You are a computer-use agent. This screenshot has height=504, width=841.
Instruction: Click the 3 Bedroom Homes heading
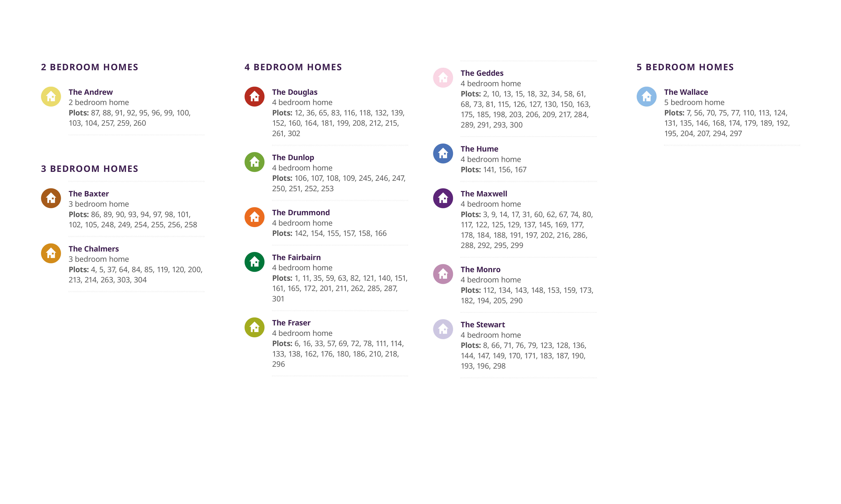tap(89, 169)
